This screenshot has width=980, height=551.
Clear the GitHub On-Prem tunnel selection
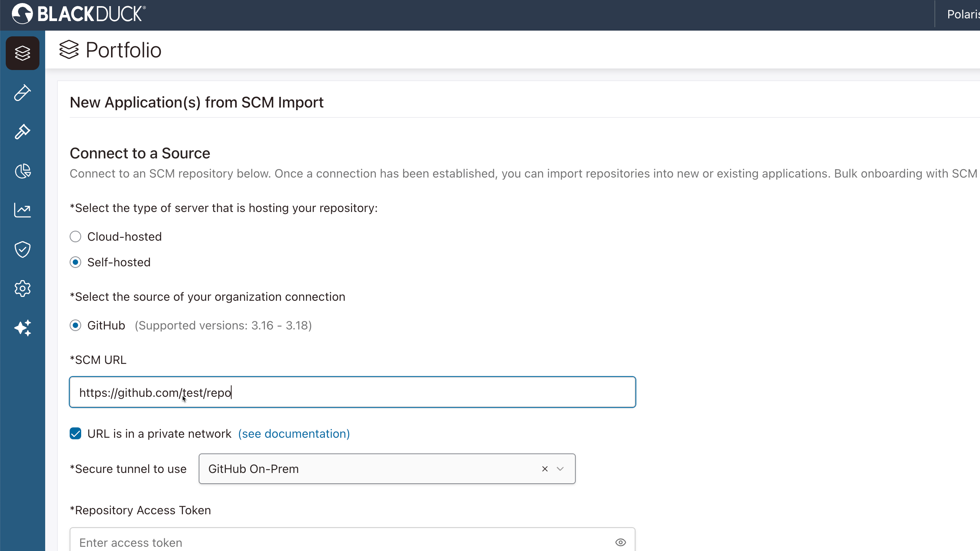545,469
